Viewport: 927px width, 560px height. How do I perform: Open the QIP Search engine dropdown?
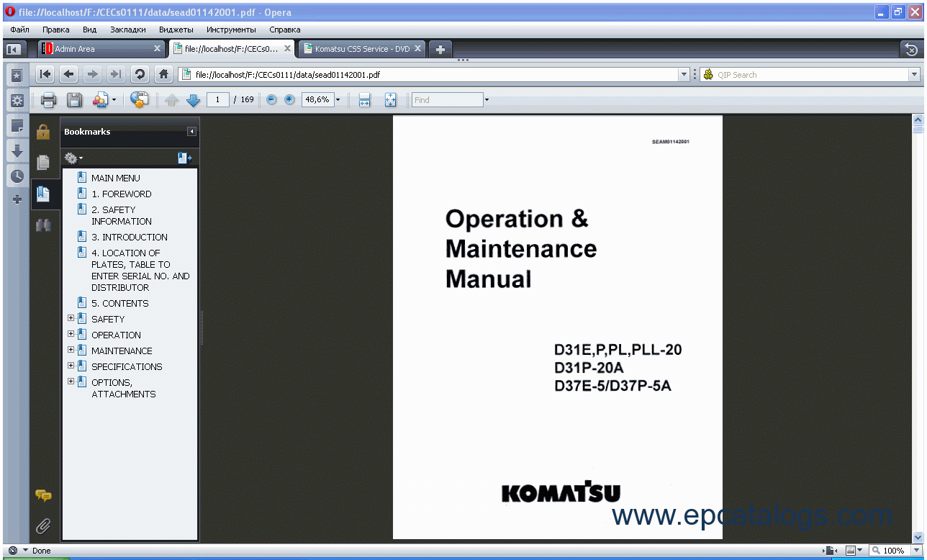point(915,75)
